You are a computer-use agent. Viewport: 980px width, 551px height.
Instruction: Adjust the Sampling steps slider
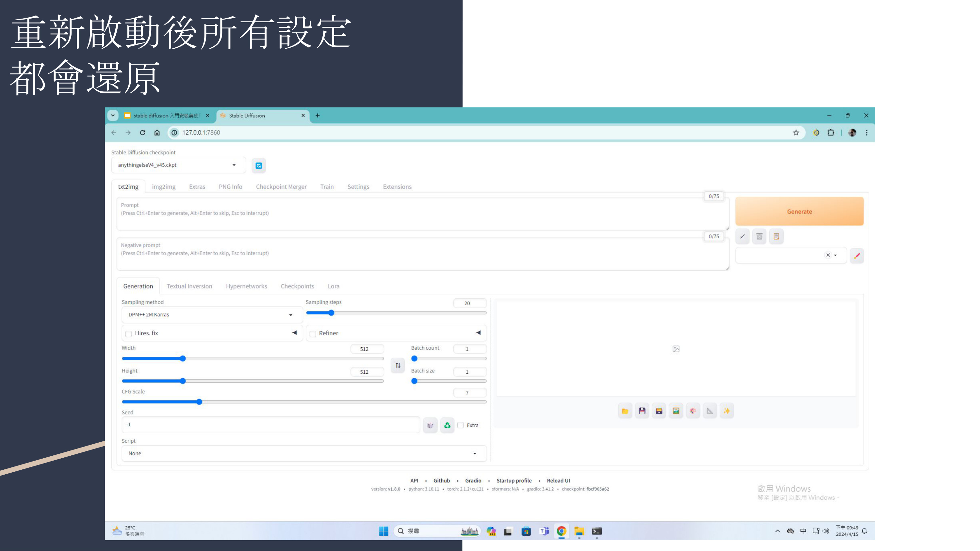(x=396, y=313)
